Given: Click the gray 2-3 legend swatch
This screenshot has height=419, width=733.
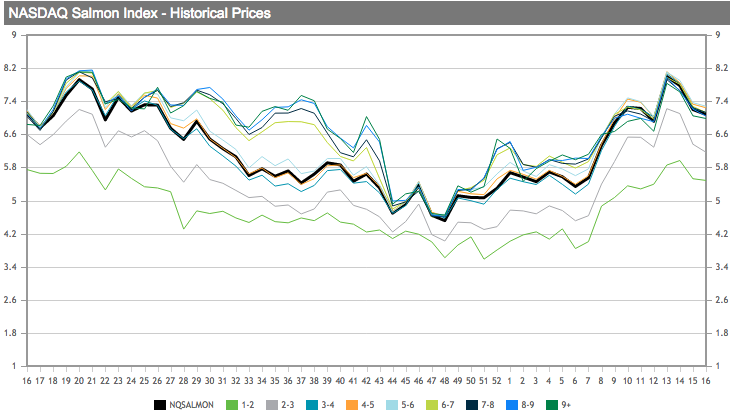Looking at the screenshot, I should 272,405.
